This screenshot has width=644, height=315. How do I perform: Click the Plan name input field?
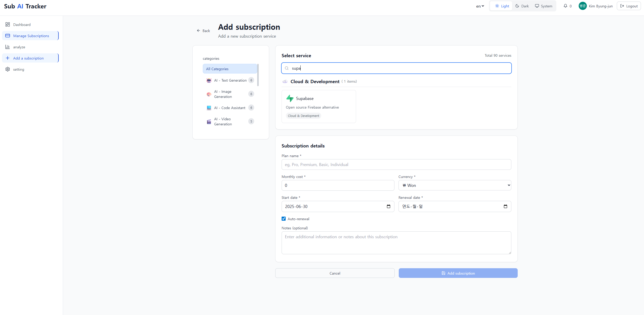point(396,164)
